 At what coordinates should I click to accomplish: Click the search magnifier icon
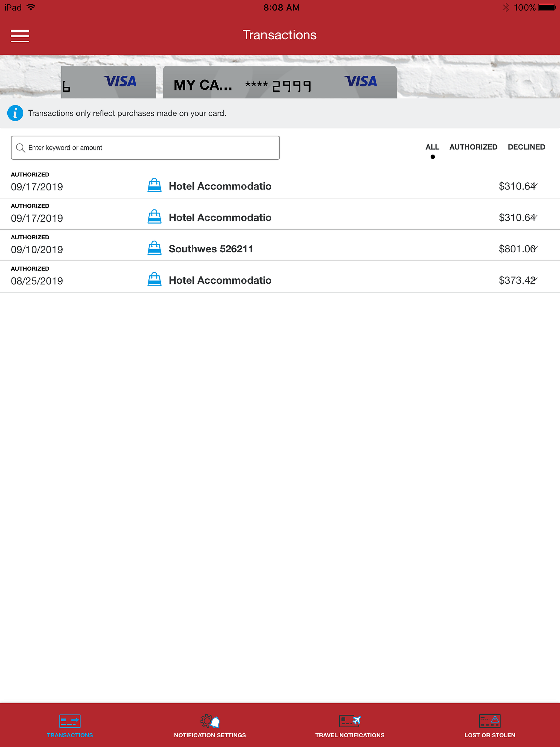pos(21,148)
